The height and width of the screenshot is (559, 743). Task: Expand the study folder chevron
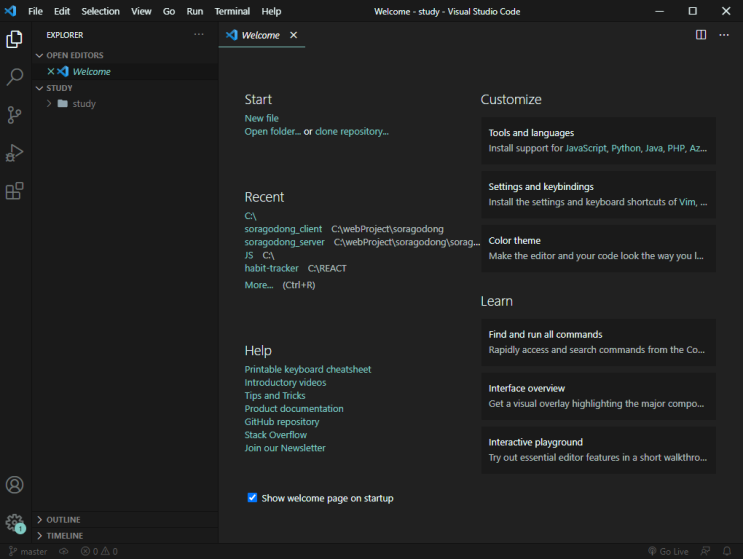(49, 103)
